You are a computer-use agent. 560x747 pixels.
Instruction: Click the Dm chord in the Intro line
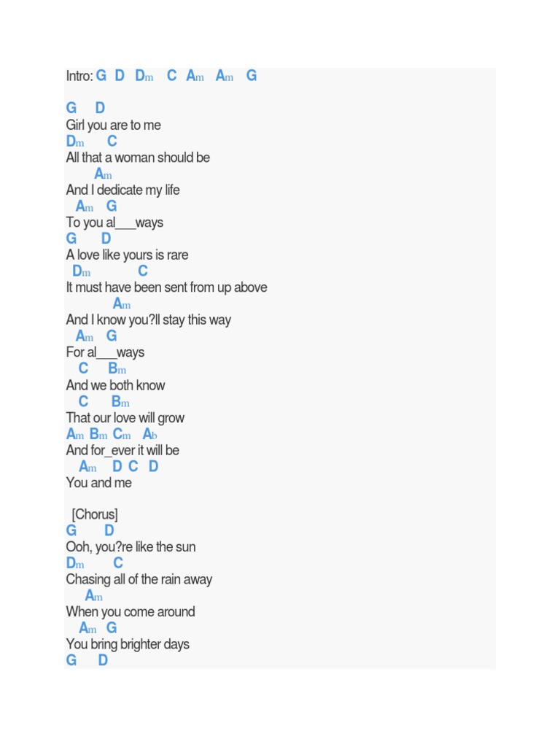[144, 76]
